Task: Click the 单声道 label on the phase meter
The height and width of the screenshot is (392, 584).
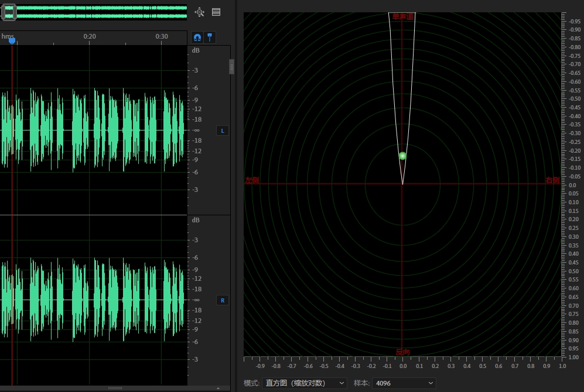Action: tap(402, 16)
